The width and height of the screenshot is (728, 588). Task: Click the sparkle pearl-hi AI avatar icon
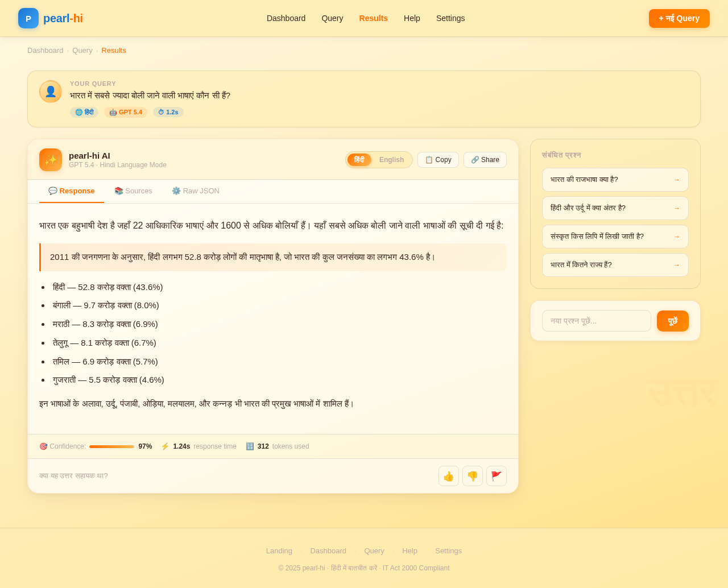[51, 160]
